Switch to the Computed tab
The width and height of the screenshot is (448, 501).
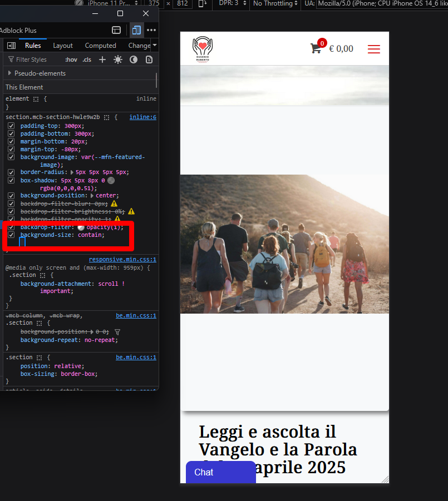100,46
